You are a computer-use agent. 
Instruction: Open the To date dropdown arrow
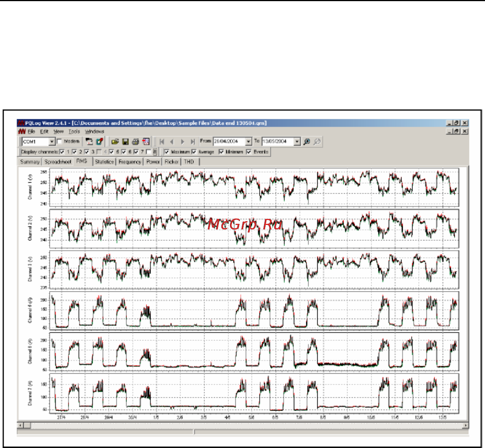pos(297,142)
